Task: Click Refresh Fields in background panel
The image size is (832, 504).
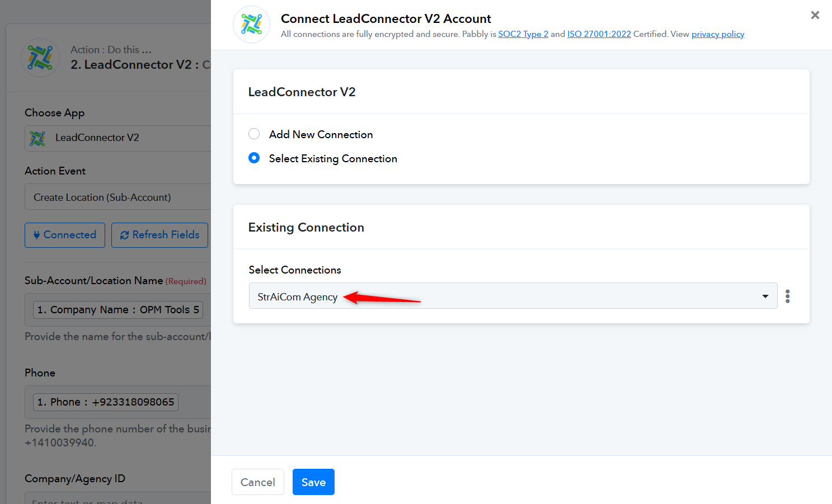Action: click(159, 235)
